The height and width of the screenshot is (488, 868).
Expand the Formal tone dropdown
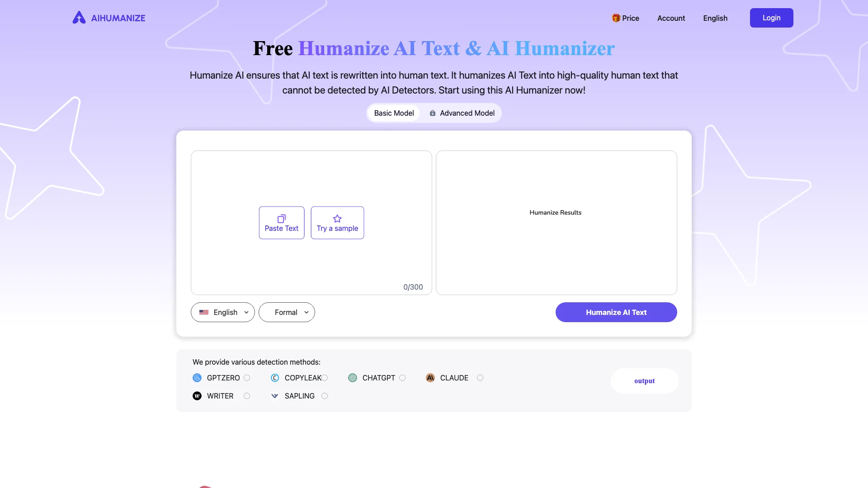[287, 312]
